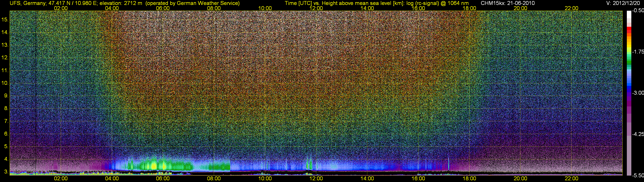Click the text 'operated by German Weather Service'
This screenshot has height=182, width=644.
(192, 3)
